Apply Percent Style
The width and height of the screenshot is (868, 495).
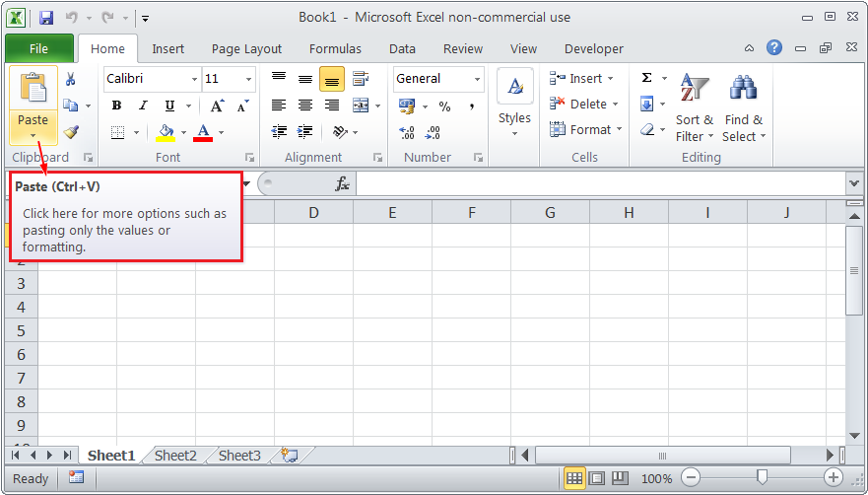tap(444, 106)
